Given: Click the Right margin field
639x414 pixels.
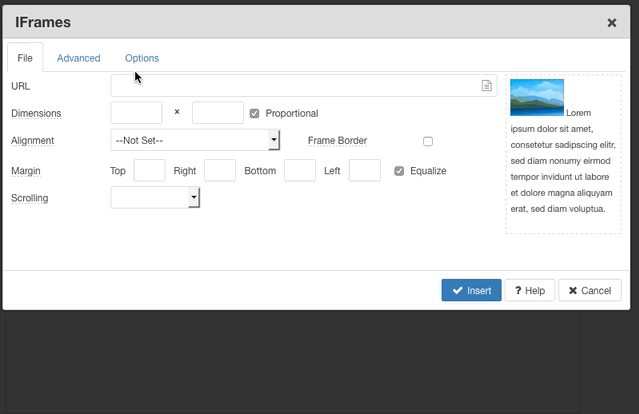Looking at the screenshot, I should (220, 170).
